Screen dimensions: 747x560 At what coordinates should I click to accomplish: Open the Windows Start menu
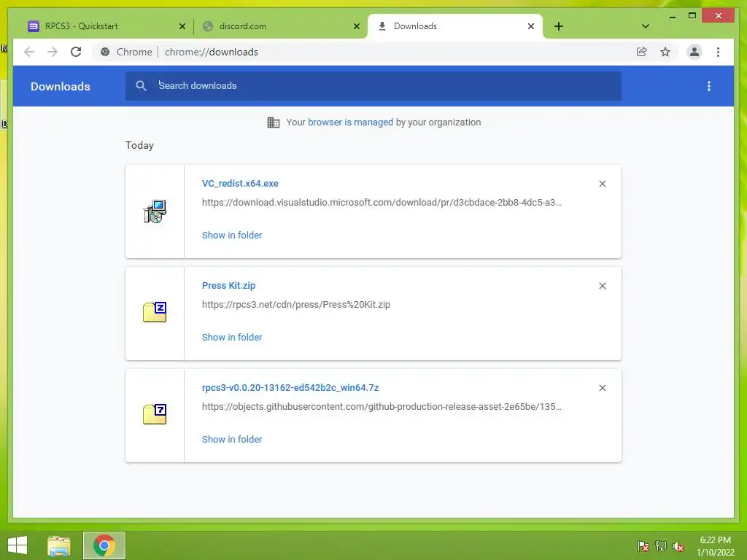[18, 545]
